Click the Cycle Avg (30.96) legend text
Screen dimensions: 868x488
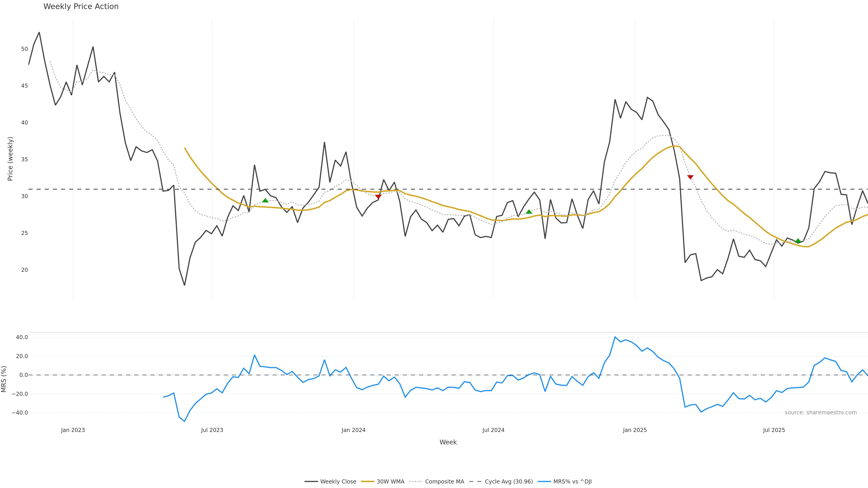point(509,482)
